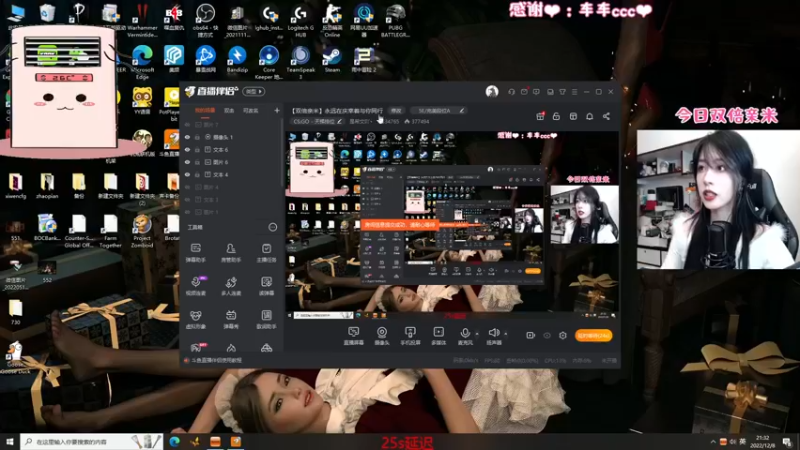Open the 弹幕助手 tool in toolbox
Viewport: 800px width, 450px height.
(x=195, y=253)
